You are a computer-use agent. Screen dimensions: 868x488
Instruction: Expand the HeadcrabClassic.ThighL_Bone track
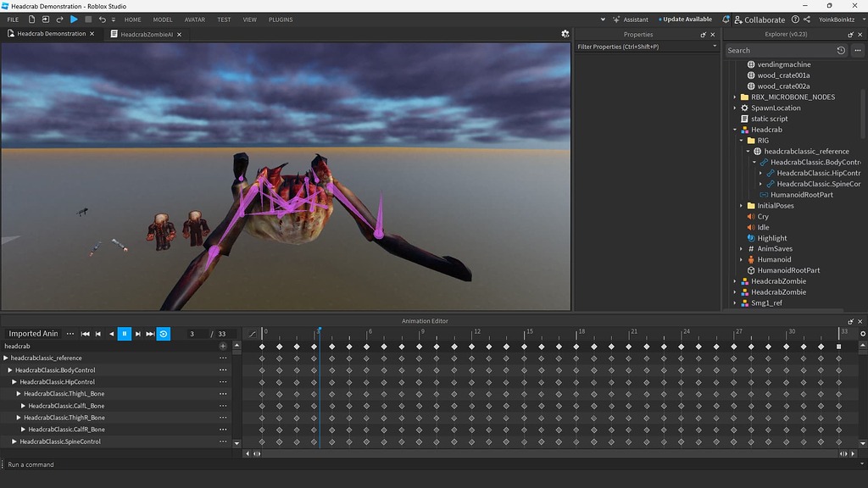pyautogui.click(x=19, y=393)
